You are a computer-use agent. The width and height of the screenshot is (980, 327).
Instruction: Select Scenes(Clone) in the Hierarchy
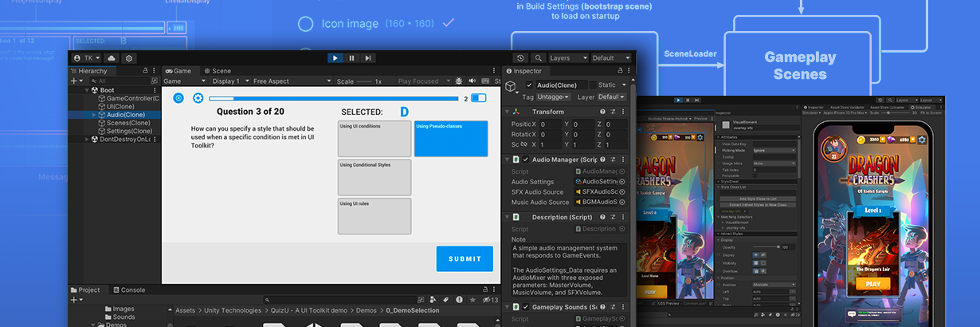click(127, 123)
